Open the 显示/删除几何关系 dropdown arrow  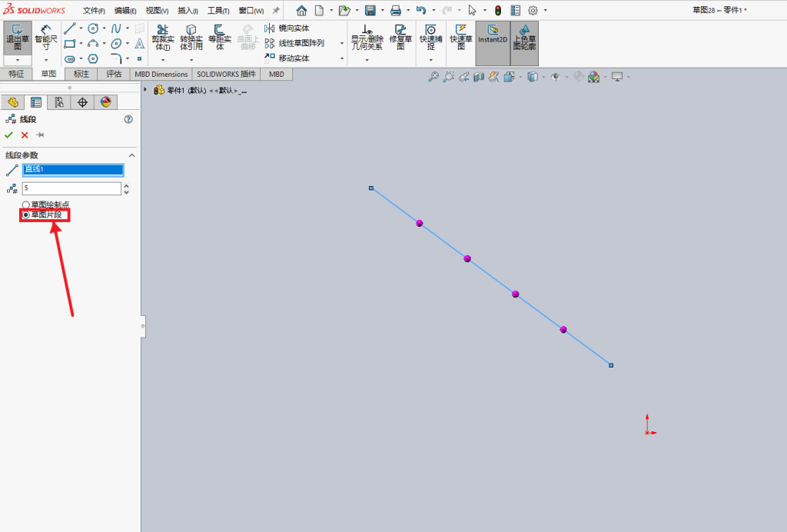point(367,60)
